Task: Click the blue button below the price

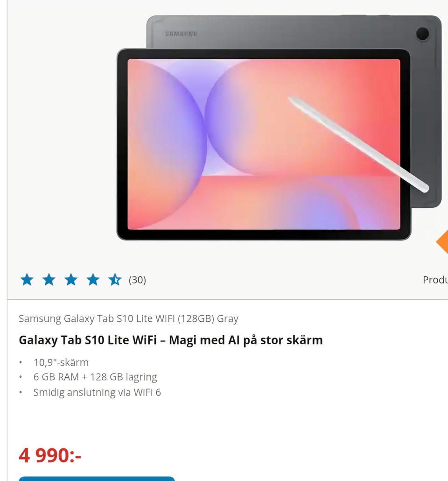Action: click(x=97, y=479)
